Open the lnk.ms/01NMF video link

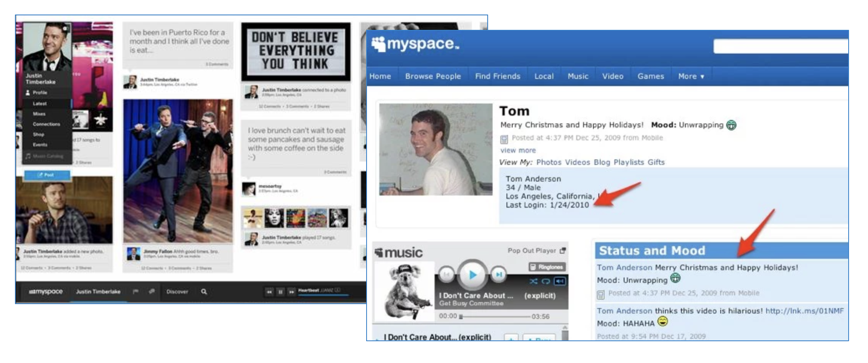(x=804, y=311)
